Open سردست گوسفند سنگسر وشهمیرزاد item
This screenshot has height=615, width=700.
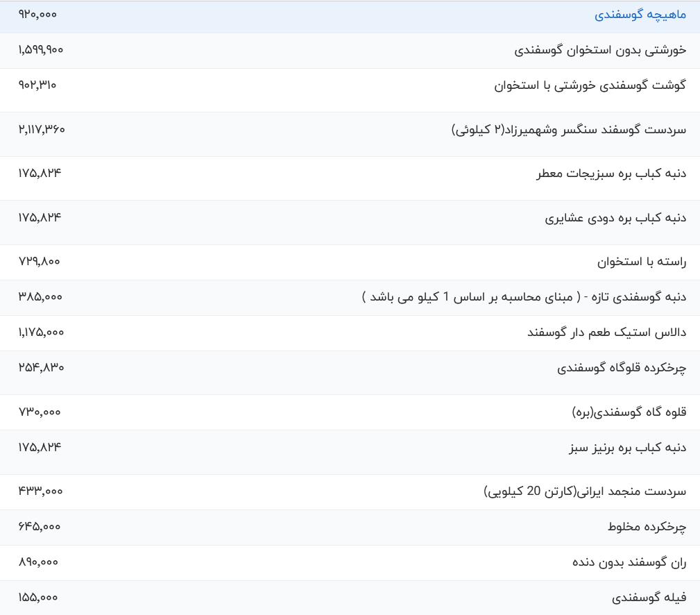(x=569, y=129)
